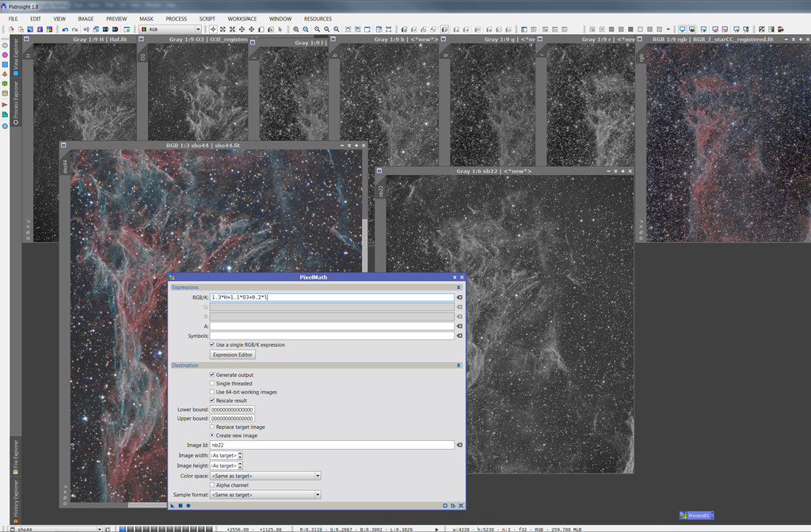Image resolution: width=811 pixels, height=532 pixels.
Task: Click the View Explorer side tab
Action: (x=16, y=57)
